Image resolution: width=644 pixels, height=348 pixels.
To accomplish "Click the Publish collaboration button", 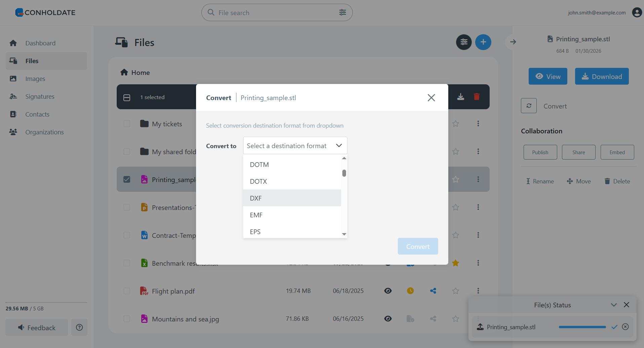I will click(540, 152).
